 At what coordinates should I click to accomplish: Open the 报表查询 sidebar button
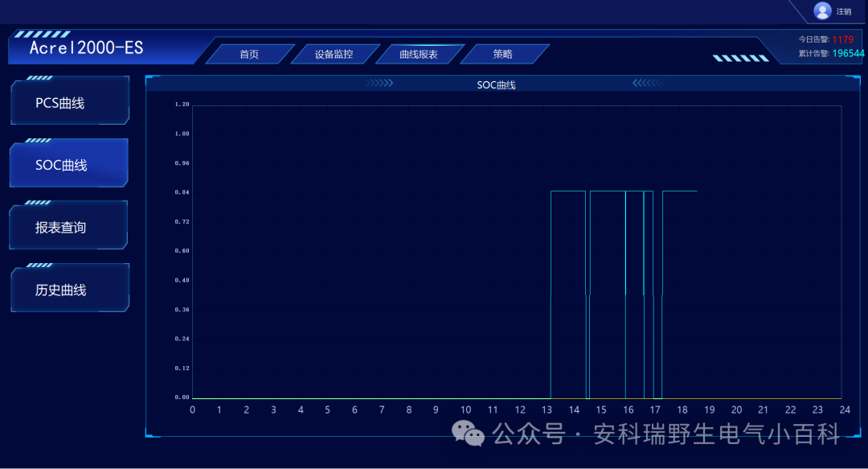click(68, 227)
